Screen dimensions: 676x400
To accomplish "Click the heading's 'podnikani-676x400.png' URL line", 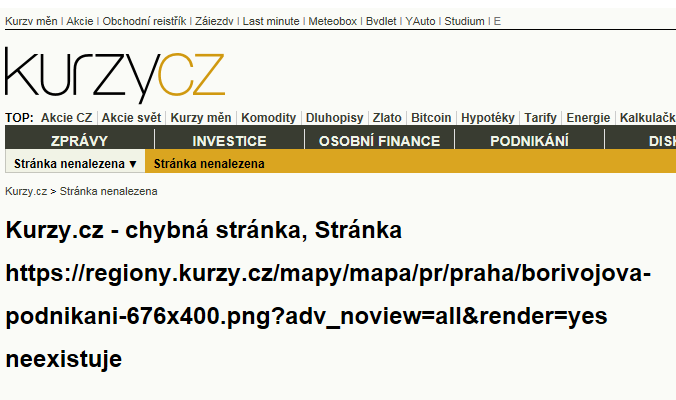I will (x=306, y=316).
